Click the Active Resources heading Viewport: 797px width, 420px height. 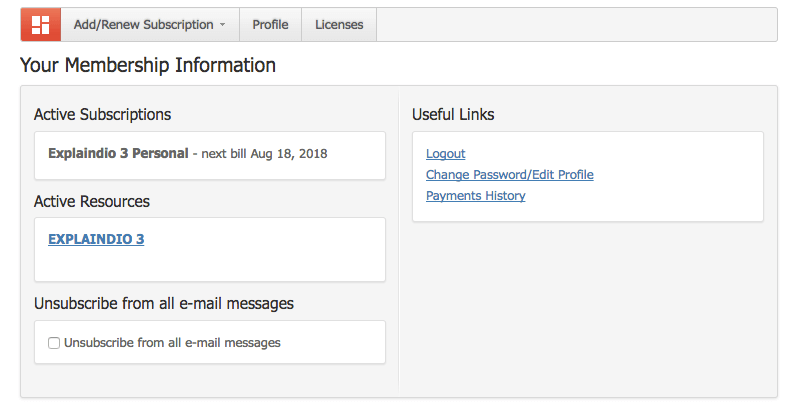92,201
